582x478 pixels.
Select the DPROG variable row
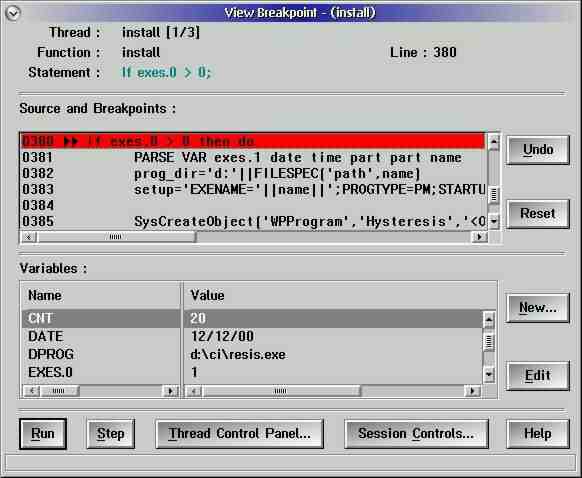point(101,354)
